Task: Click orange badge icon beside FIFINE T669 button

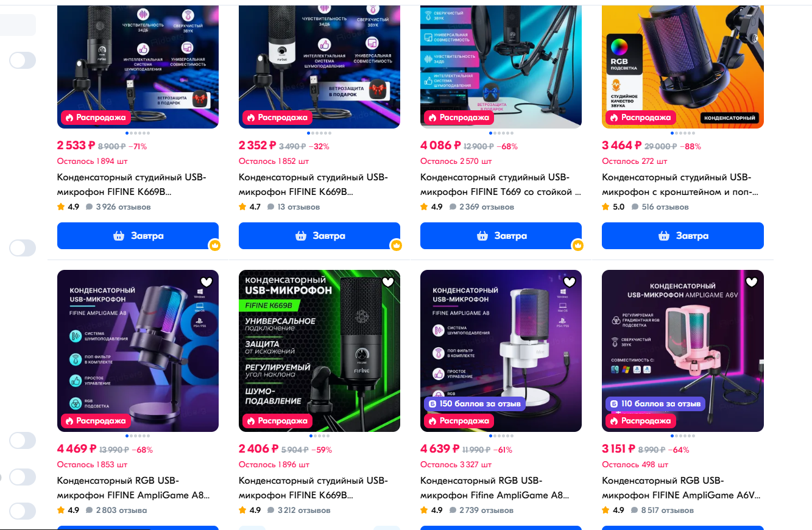Action: [x=577, y=246]
